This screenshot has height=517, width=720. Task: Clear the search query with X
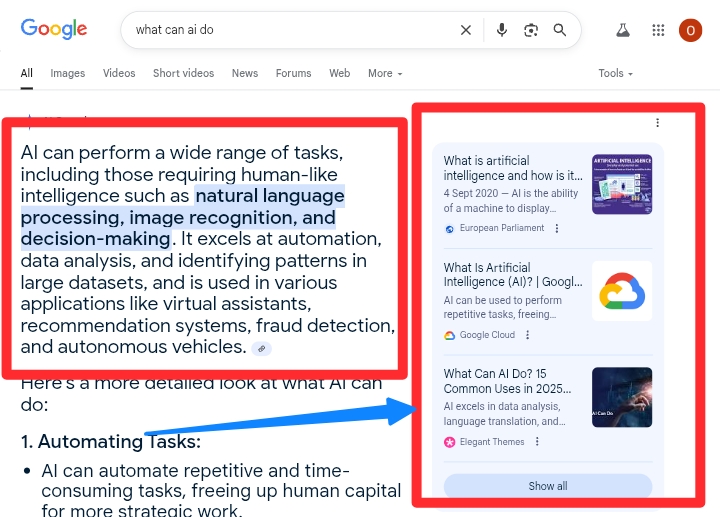[466, 30]
